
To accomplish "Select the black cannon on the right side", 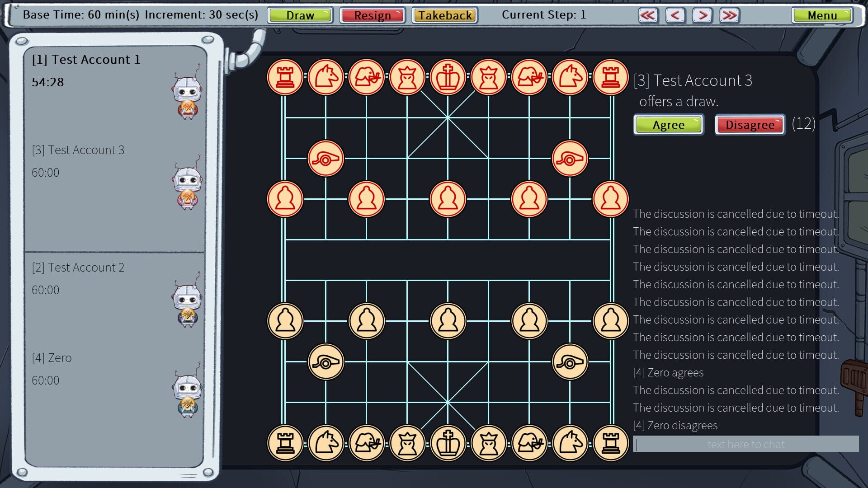I will [570, 361].
